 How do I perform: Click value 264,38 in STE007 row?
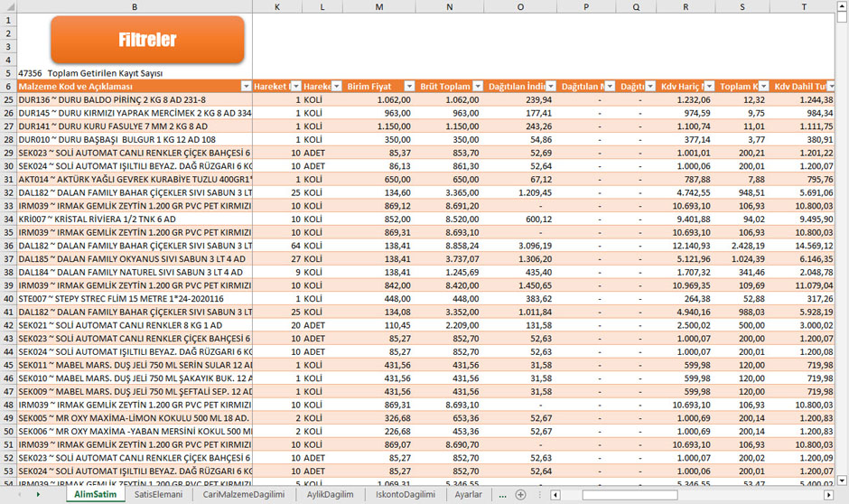click(x=686, y=298)
